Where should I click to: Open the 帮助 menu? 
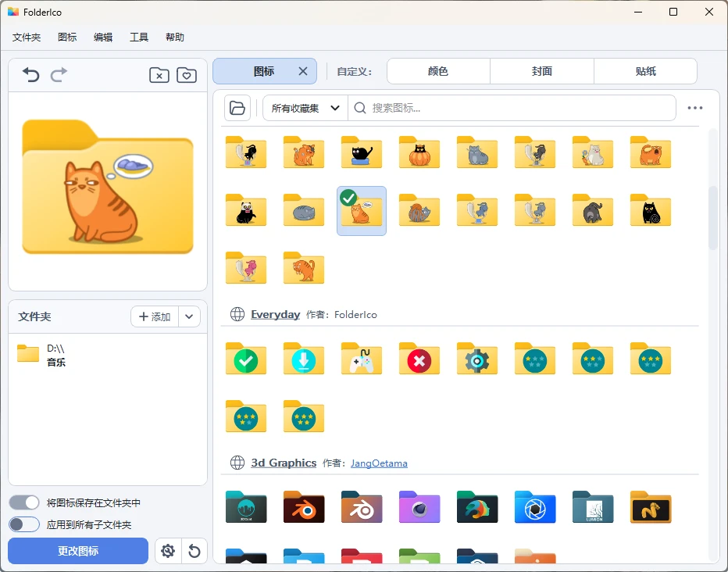click(175, 38)
